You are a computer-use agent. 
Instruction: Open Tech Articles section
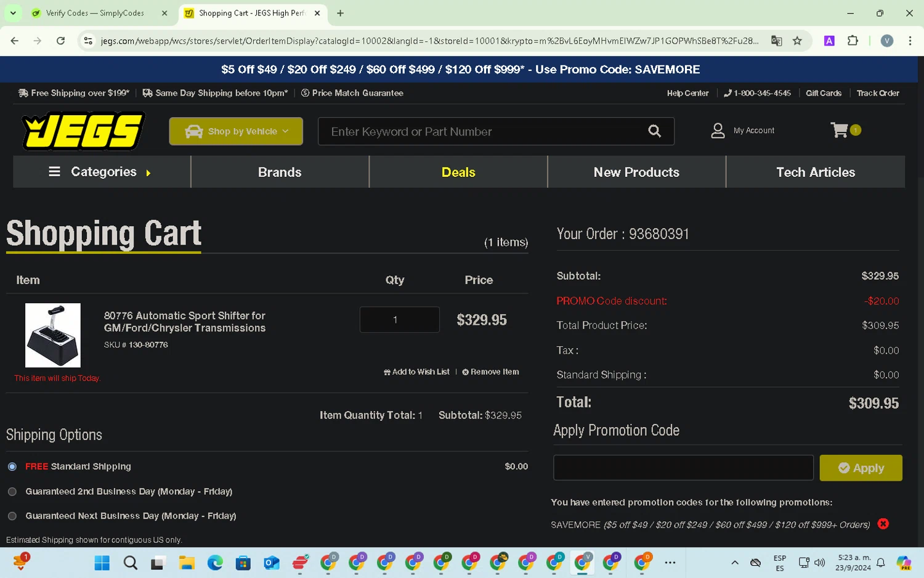[x=816, y=172]
